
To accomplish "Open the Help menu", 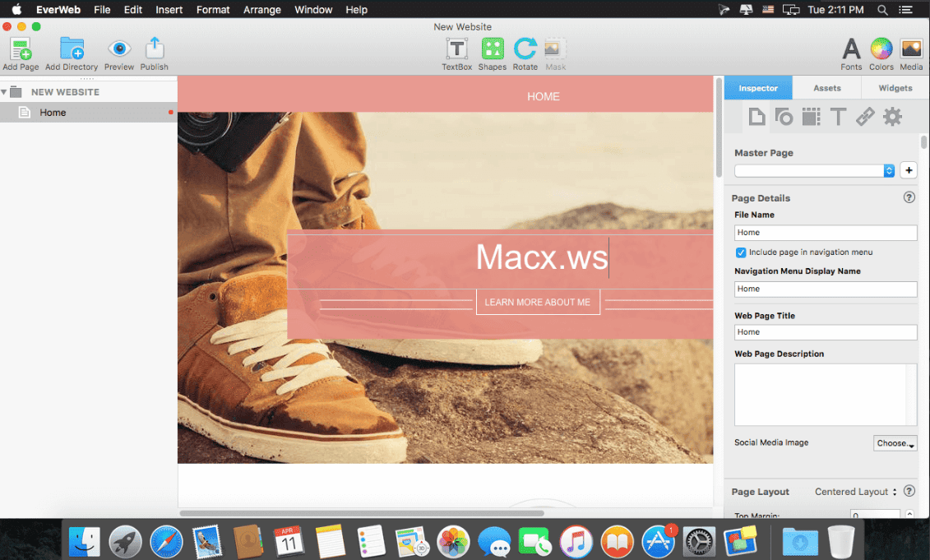I will (357, 10).
